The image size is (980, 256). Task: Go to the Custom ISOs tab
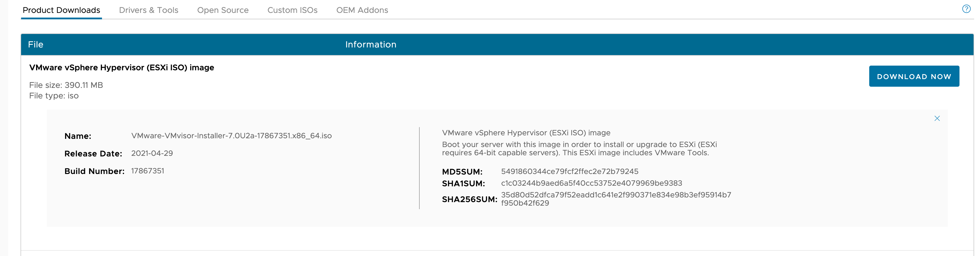(292, 10)
